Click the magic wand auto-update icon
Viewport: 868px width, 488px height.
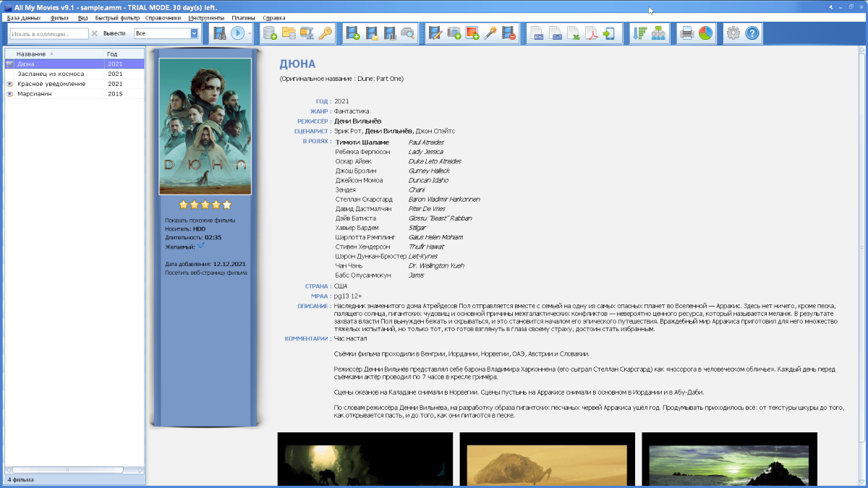[x=490, y=33]
